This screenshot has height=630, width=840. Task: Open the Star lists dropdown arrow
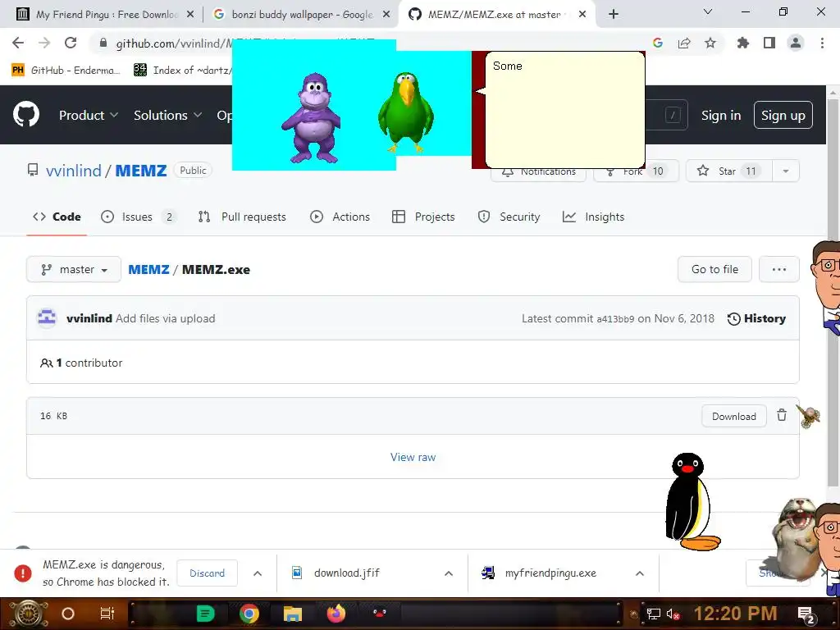pos(785,171)
